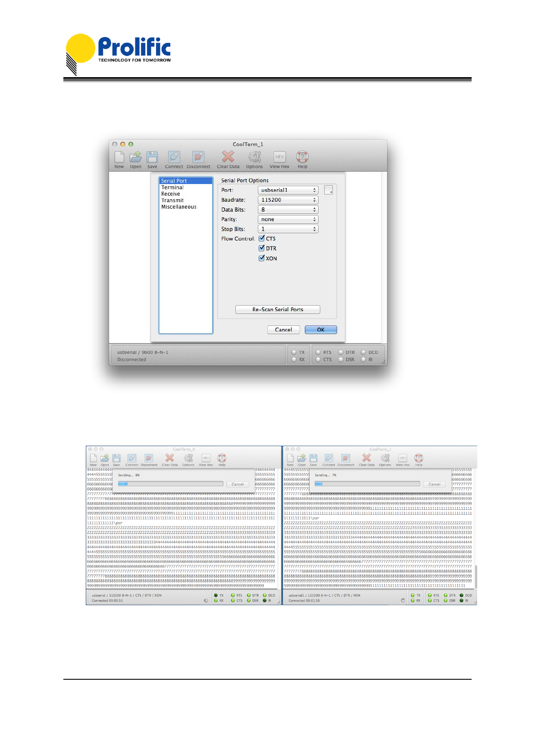This screenshot has width=535, height=756.
Task: Click the Open icon in CoolTerm_1 toolbar
Action: [136, 157]
